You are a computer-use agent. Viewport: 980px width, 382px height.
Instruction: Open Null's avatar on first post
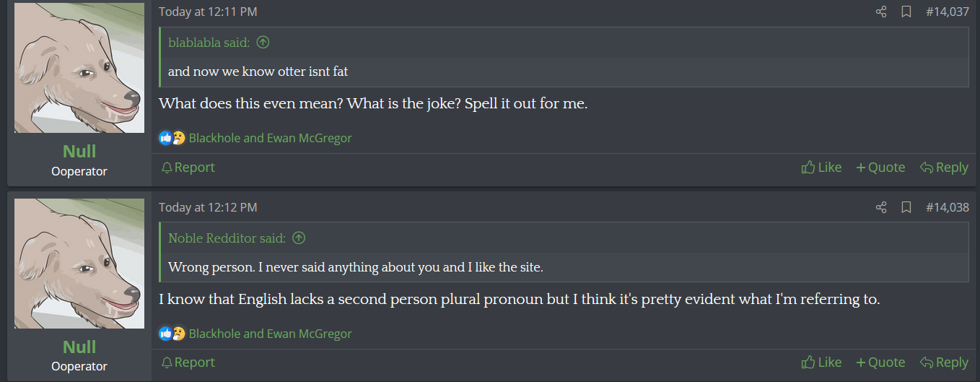point(79,68)
